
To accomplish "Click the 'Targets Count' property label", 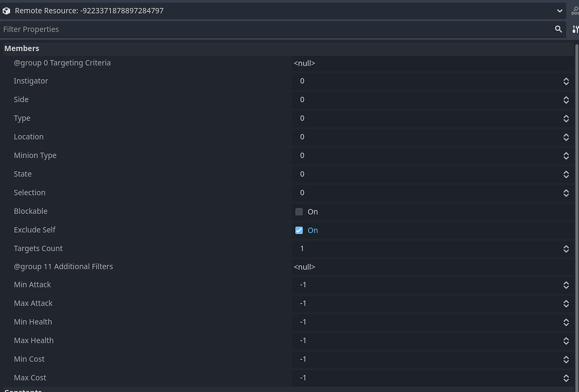I will (x=38, y=249).
